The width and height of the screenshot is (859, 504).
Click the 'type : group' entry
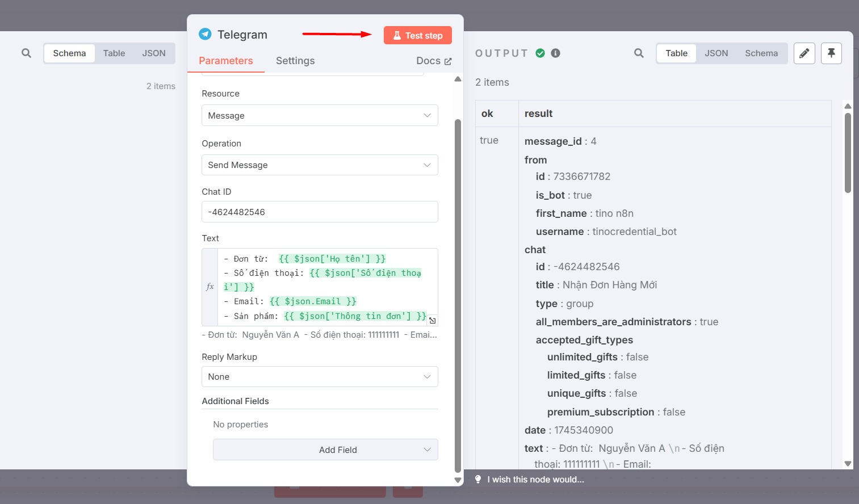[x=564, y=304]
